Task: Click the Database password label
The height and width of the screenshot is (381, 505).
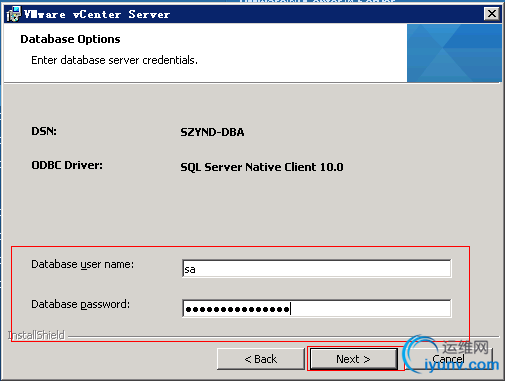Action: click(x=80, y=304)
